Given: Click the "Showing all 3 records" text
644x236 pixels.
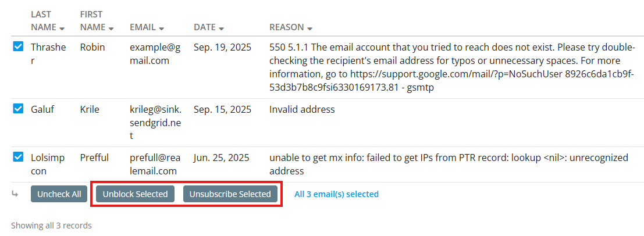Looking at the screenshot, I should 51,226.
